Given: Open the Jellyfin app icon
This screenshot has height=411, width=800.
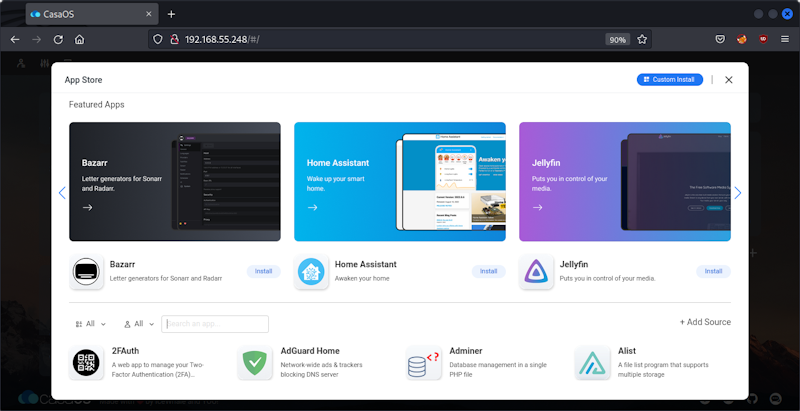Looking at the screenshot, I should 536,272.
